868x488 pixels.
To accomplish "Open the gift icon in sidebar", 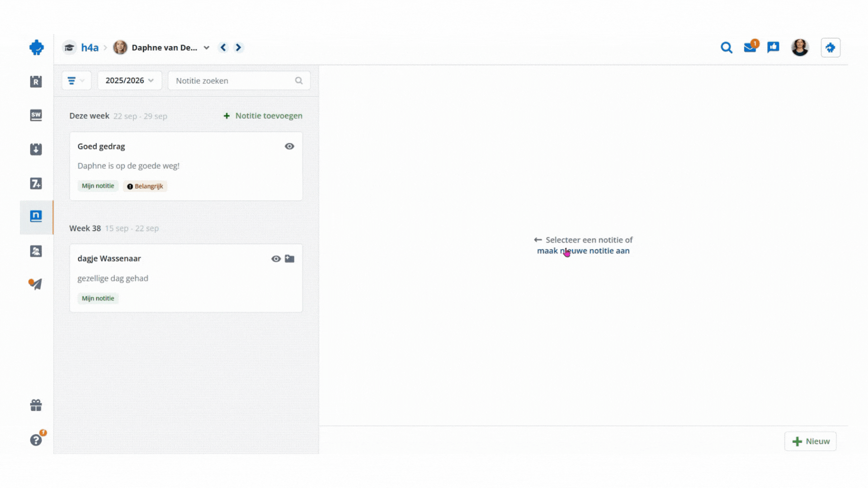I will (36, 405).
